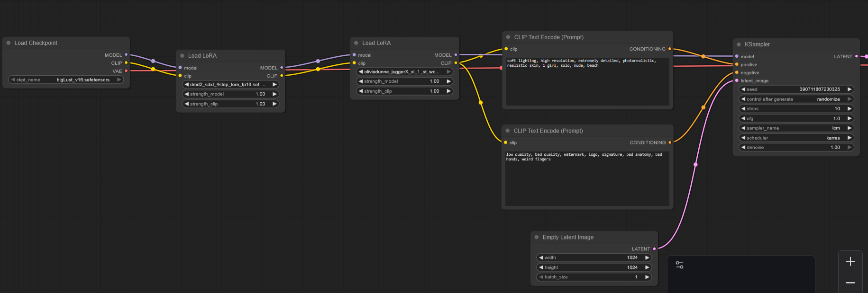Image resolution: width=868 pixels, height=293 pixels.
Task: Collapse the positive CLIP Text Encode node via its dot
Action: pos(508,37)
